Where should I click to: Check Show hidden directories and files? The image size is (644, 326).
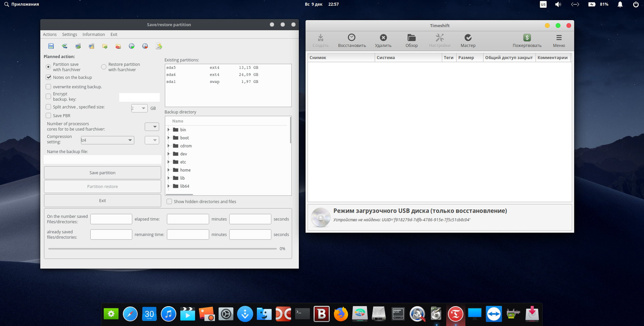(x=169, y=201)
